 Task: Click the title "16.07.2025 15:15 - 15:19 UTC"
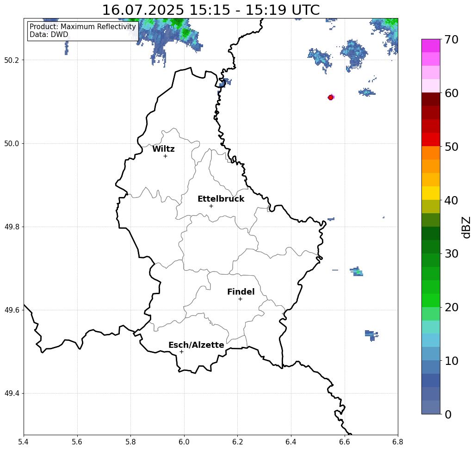tap(211, 10)
